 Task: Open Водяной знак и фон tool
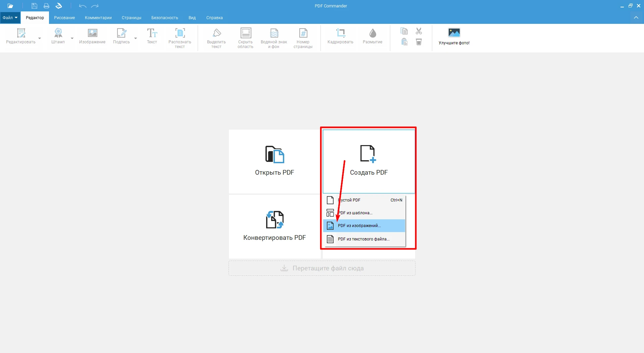click(274, 38)
